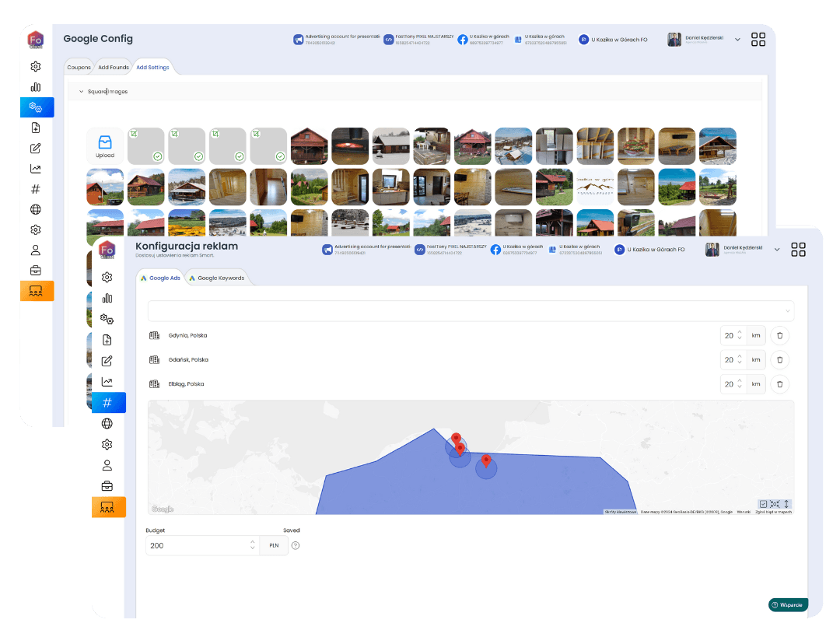Open briefcase icon in Google Config sidebar

click(x=36, y=271)
